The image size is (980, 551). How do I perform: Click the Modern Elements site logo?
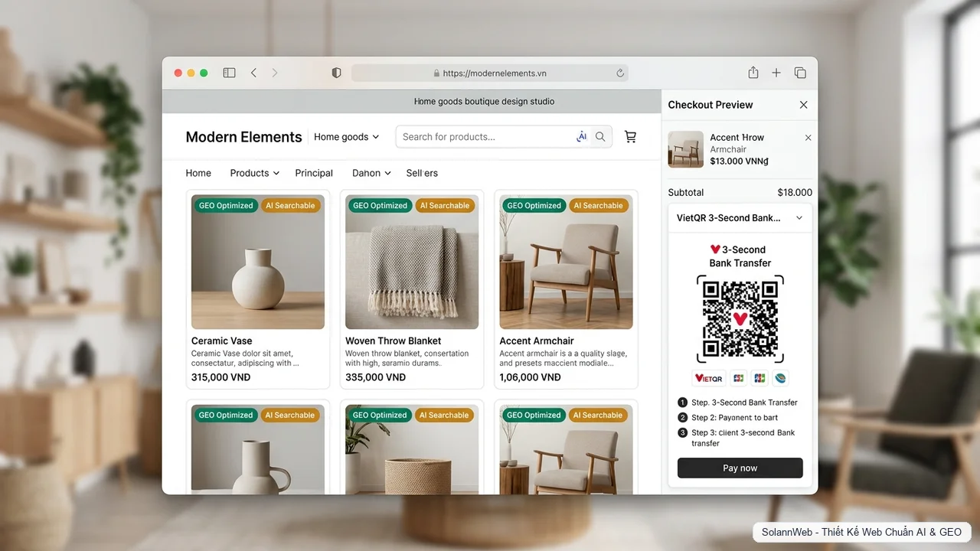tap(243, 137)
